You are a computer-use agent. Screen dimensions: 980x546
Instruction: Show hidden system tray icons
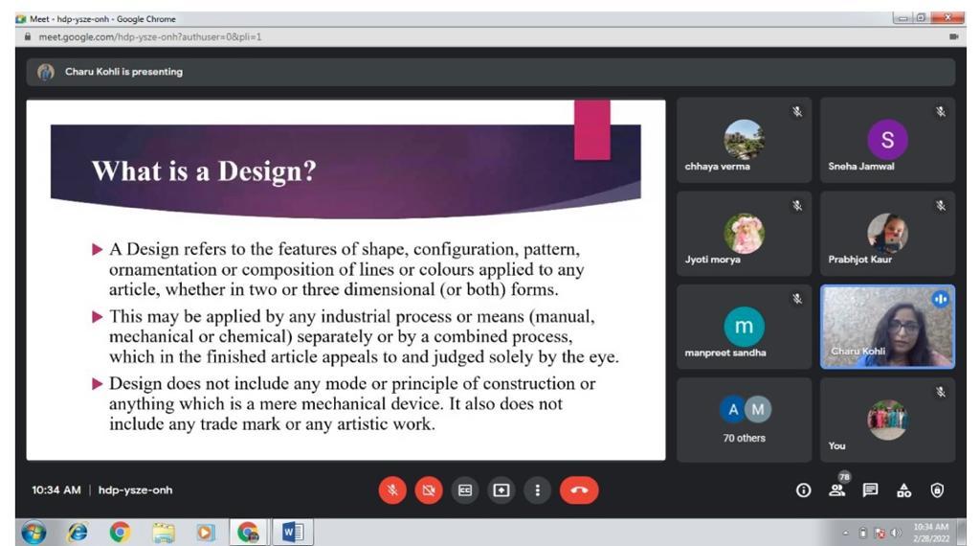tap(845, 533)
